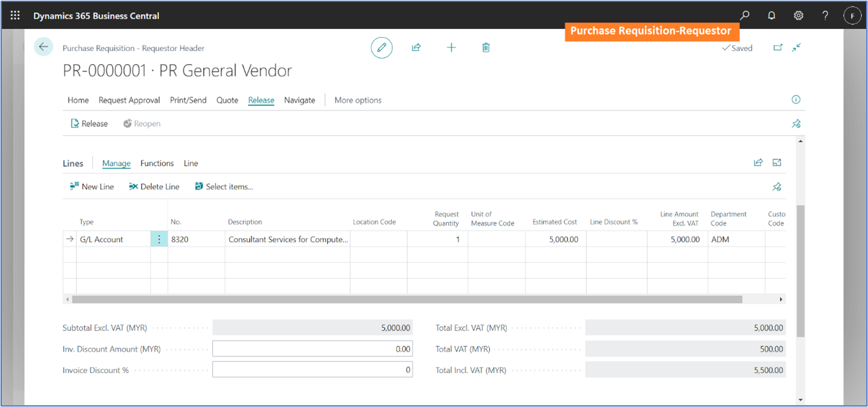Screen dimensions: 868x407
Task: Click the Inv. Discount Amount field
Action: (x=312, y=349)
